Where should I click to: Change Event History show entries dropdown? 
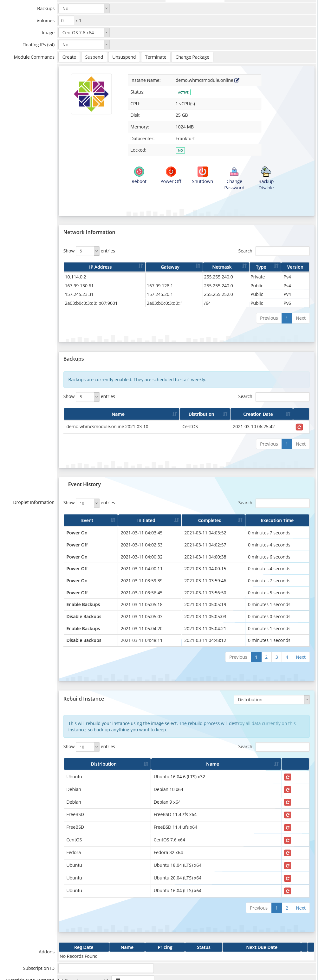(x=88, y=503)
